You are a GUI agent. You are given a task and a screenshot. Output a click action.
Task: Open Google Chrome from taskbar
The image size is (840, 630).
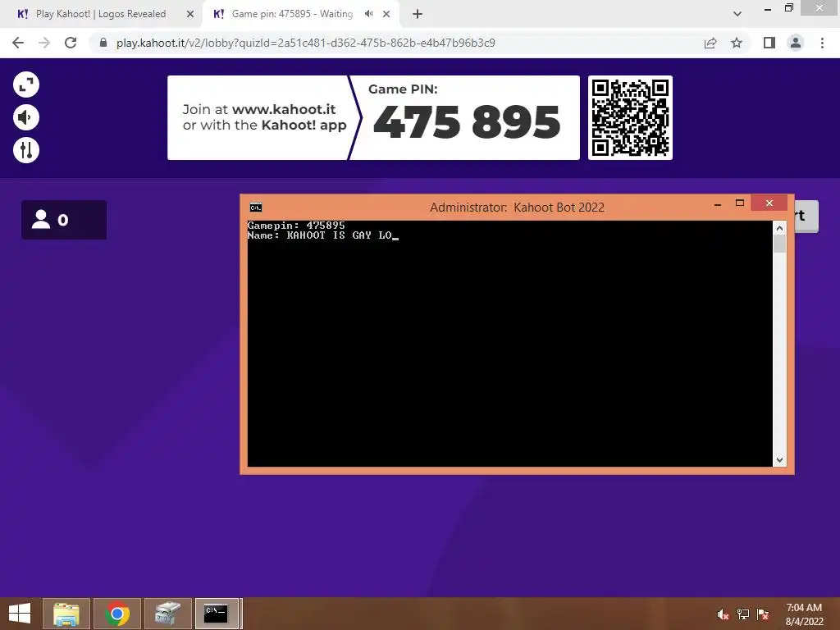click(x=117, y=614)
